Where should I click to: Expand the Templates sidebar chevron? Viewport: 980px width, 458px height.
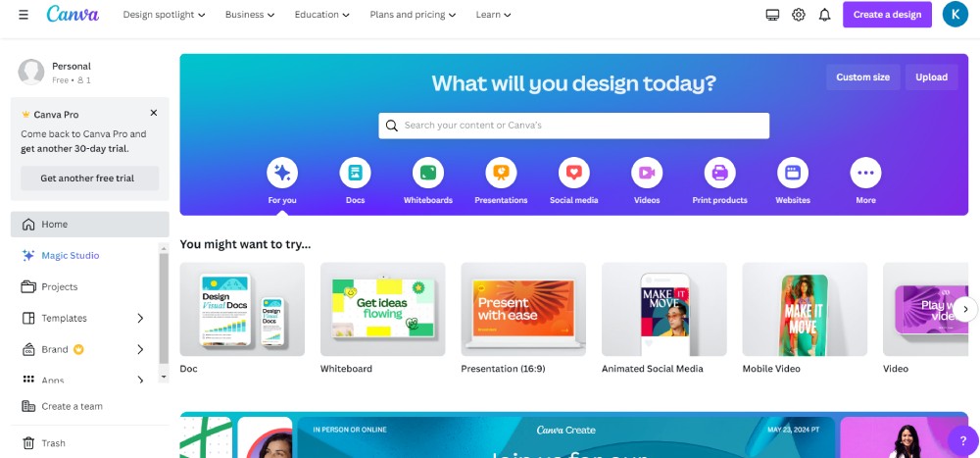140,318
